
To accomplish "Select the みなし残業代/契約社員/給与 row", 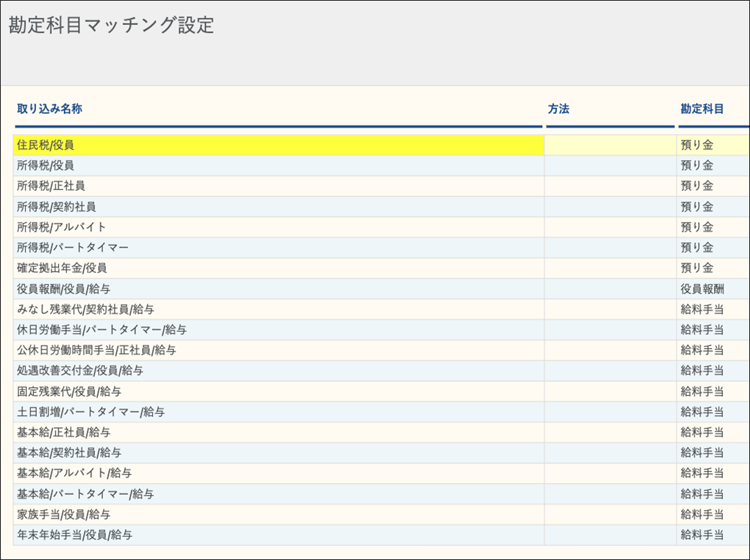I will [x=86, y=309].
